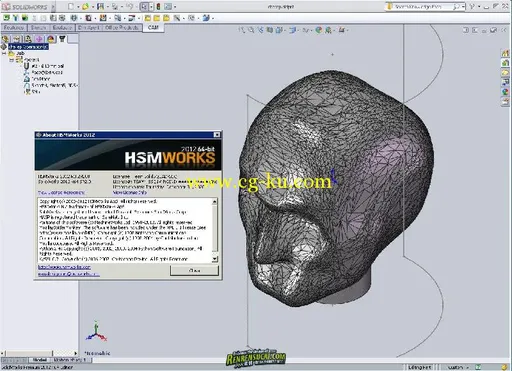Switch to the Office Products tab
The width and height of the screenshot is (512, 371).
coord(122,28)
